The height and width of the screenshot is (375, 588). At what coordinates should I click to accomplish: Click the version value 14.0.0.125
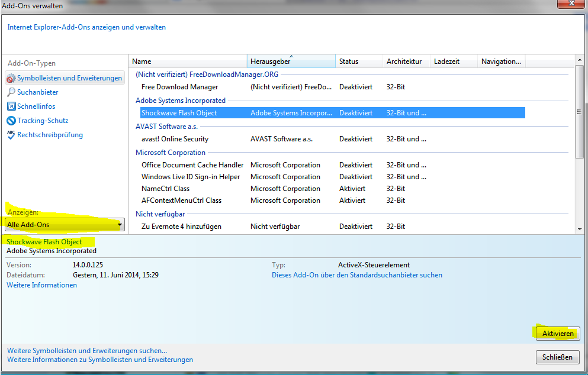click(88, 265)
